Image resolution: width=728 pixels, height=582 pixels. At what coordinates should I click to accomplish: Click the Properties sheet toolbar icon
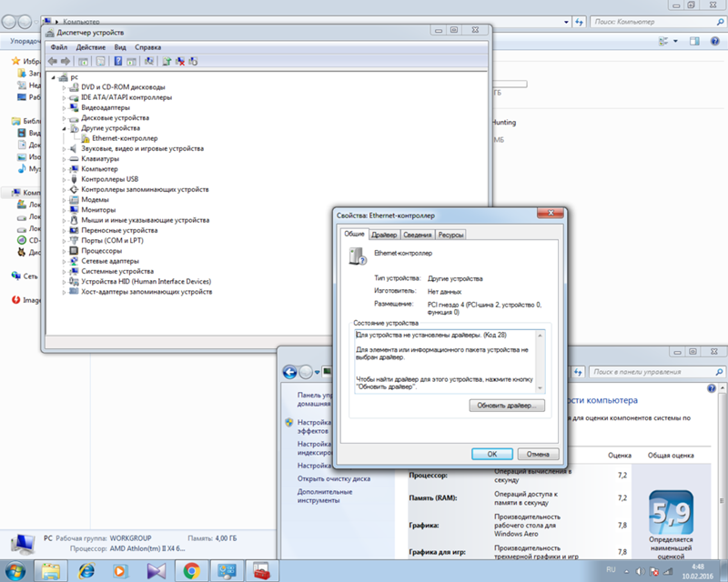[101, 61]
